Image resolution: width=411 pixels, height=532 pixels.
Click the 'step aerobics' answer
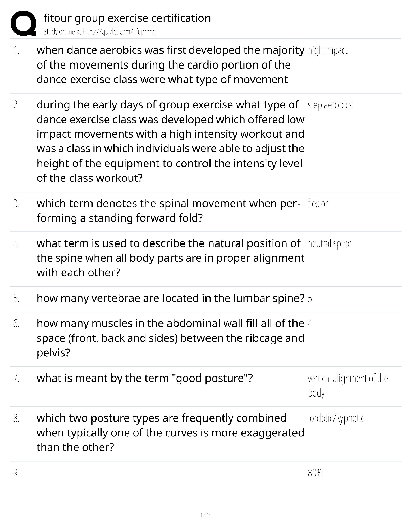330,105
